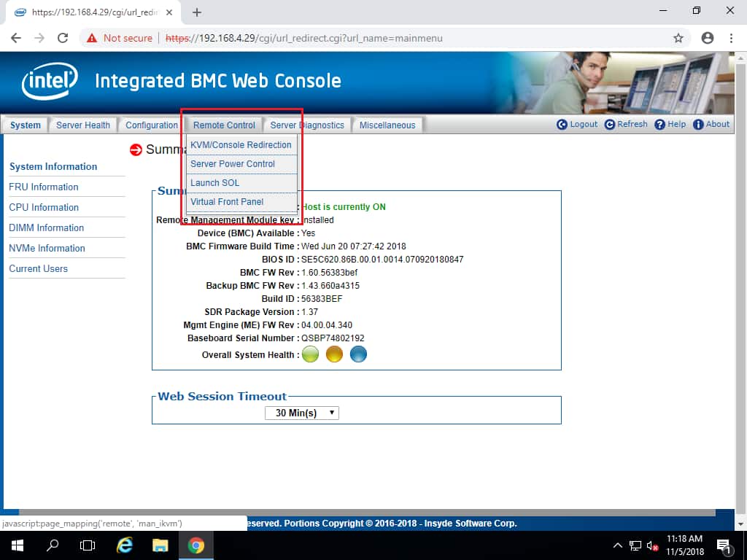Open System Information in the sidebar

point(53,167)
